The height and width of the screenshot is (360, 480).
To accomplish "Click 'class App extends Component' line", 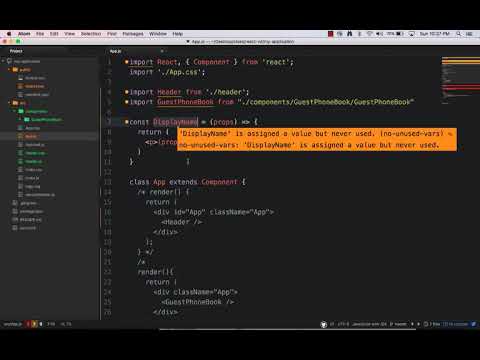I will pyautogui.click(x=187, y=182).
